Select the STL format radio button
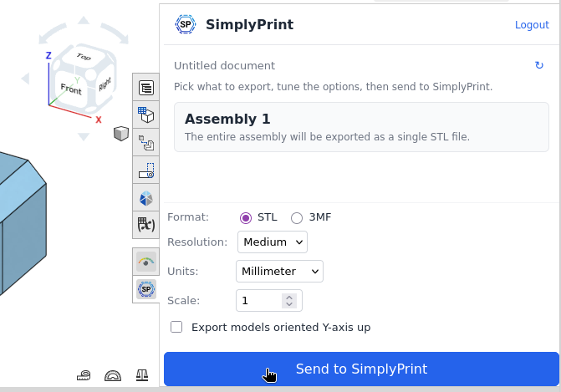561x392 pixels. [x=246, y=218]
